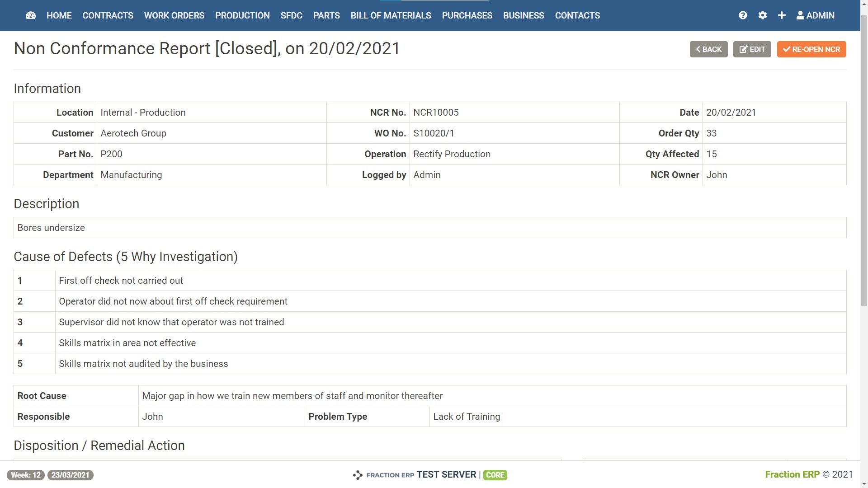The image size is (868, 488).
Task: Click the dashboard speedometer icon
Action: pos(31,15)
